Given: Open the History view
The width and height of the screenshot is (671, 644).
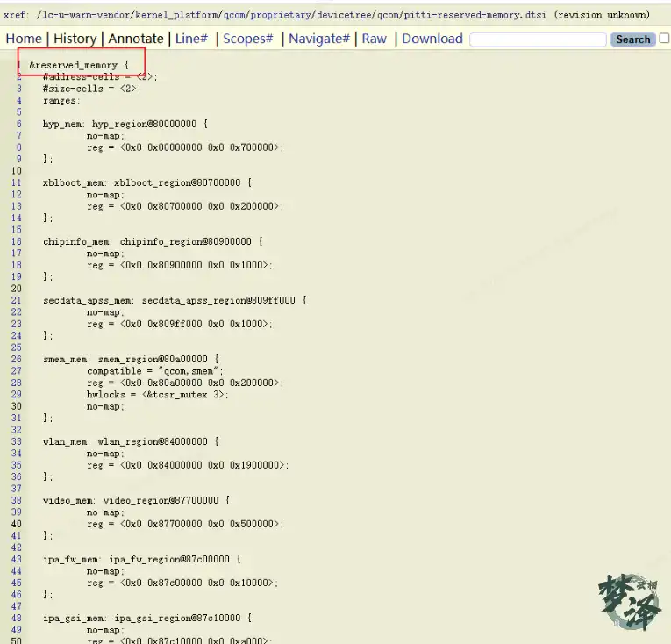Looking at the screenshot, I should [x=75, y=39].
